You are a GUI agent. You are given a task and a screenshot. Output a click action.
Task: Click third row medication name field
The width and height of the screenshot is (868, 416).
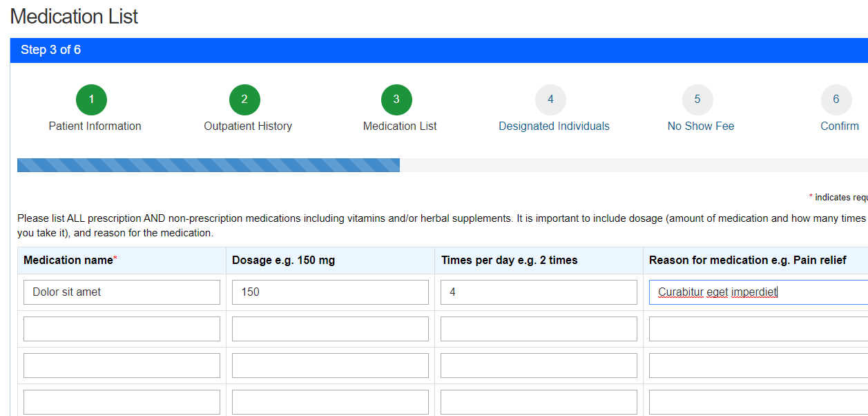pyautogui.click(x=122, y=366)
